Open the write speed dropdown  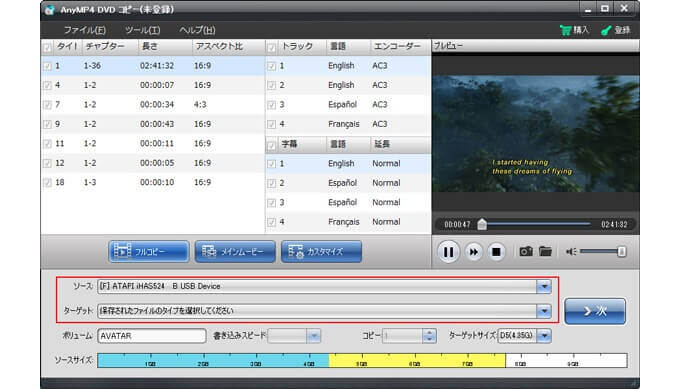click(313, 336)
